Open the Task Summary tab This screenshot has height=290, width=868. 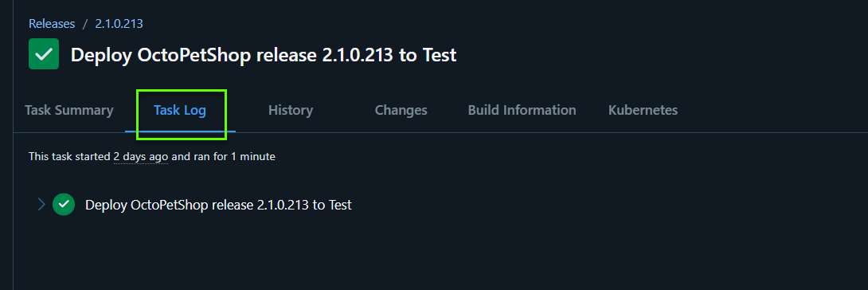click(x=69, y=110)
